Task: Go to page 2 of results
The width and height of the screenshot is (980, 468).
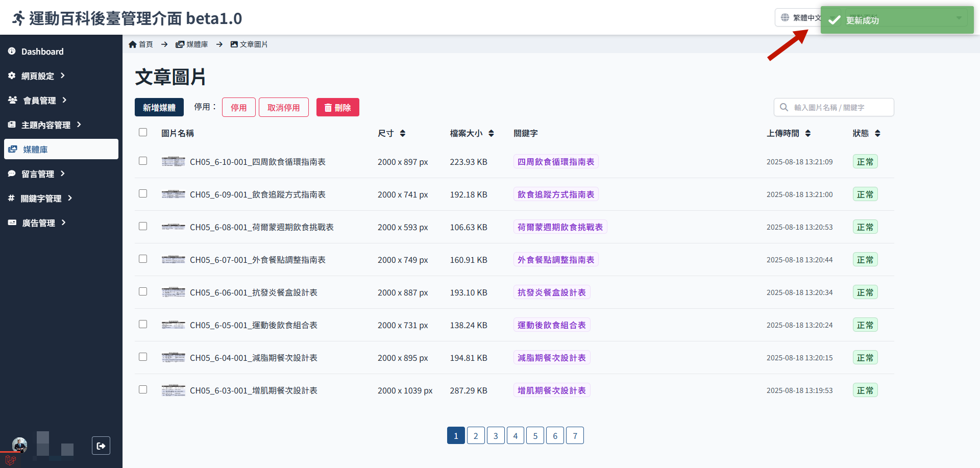Action: (x=476, y=435)
